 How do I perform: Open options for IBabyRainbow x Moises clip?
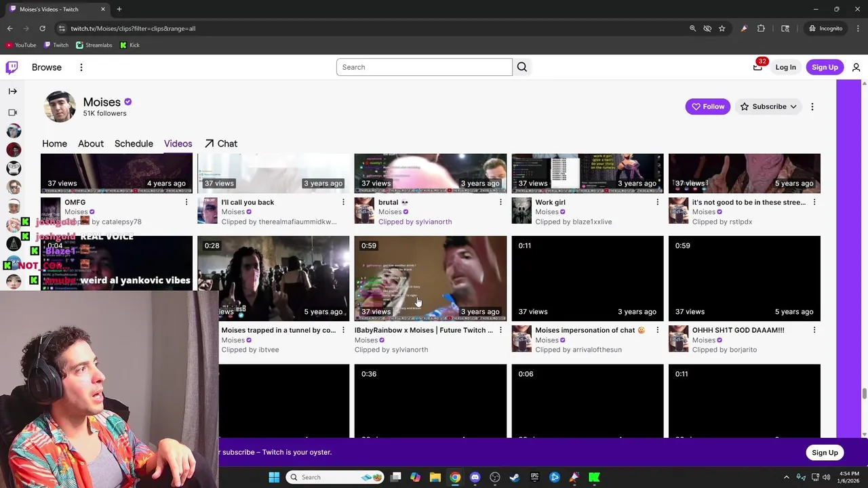click(x=500, y=330)
